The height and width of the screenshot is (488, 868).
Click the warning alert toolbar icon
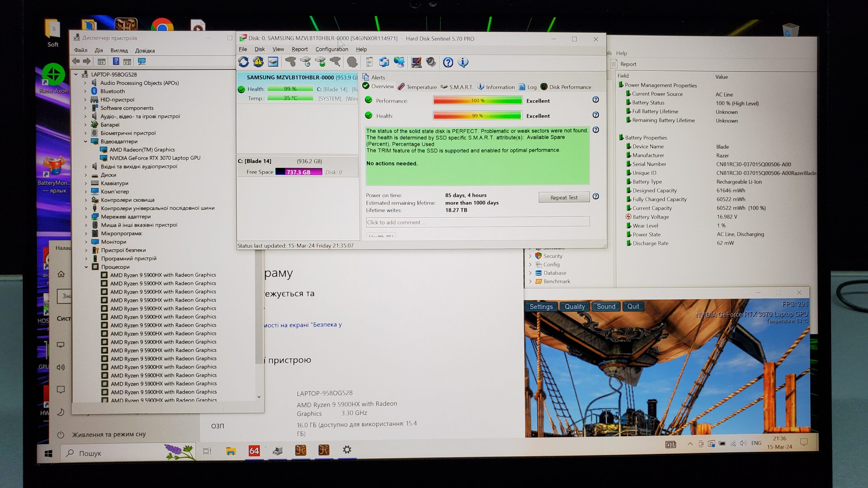pyautogui.click(x=258, y=62)
